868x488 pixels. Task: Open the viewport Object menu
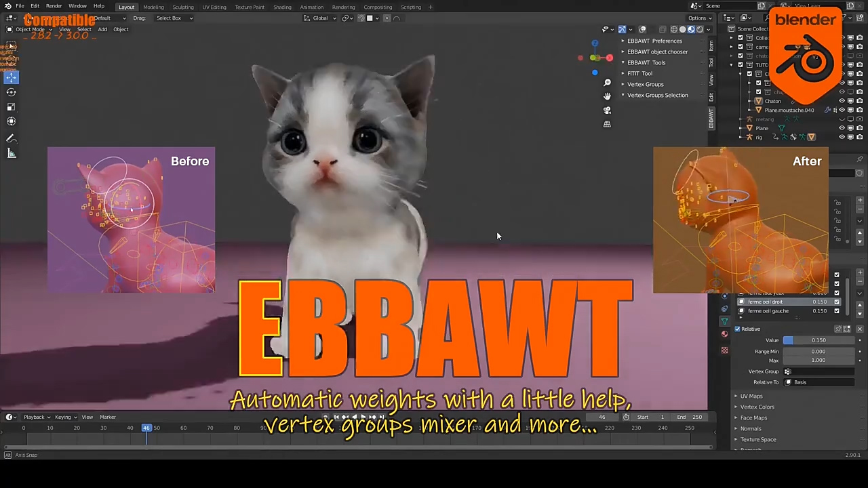click(x=121, y=29)
